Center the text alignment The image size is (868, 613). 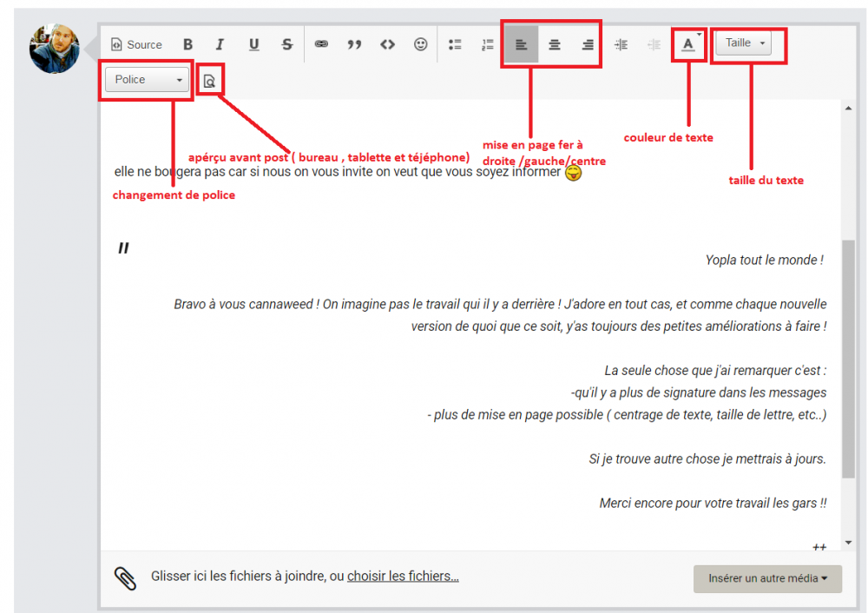(554, 44)
